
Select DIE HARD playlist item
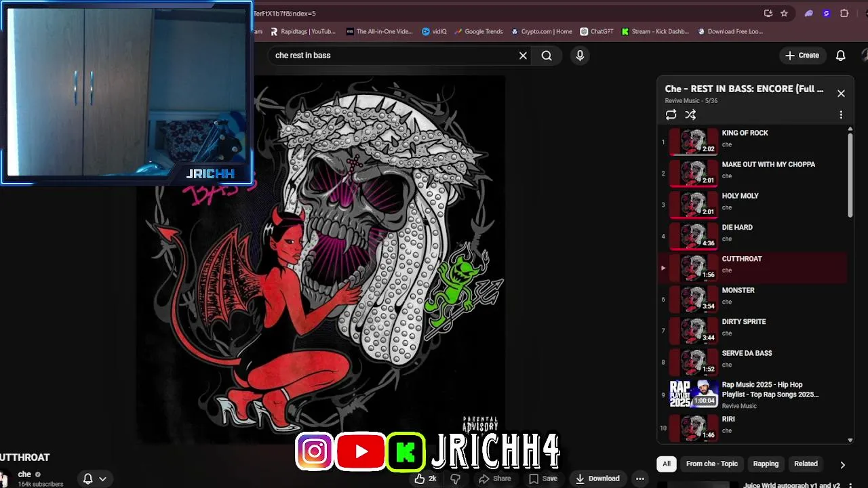click(753, 237)
